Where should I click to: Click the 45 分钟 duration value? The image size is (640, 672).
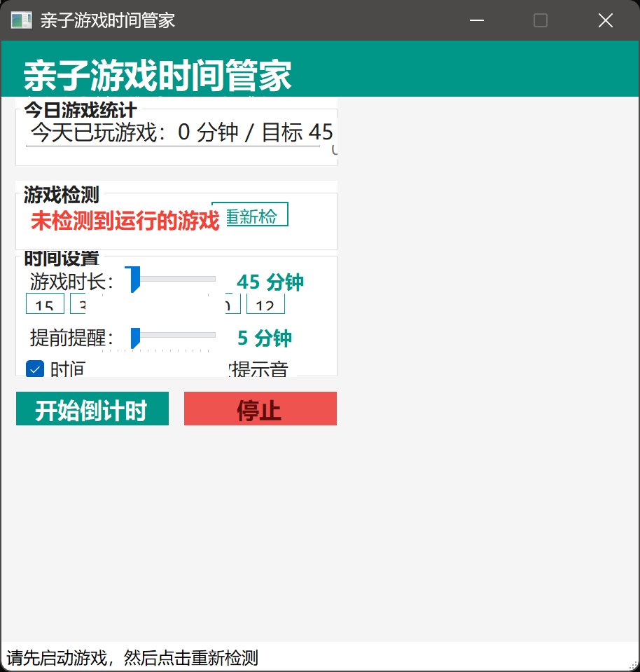(270, 282)
